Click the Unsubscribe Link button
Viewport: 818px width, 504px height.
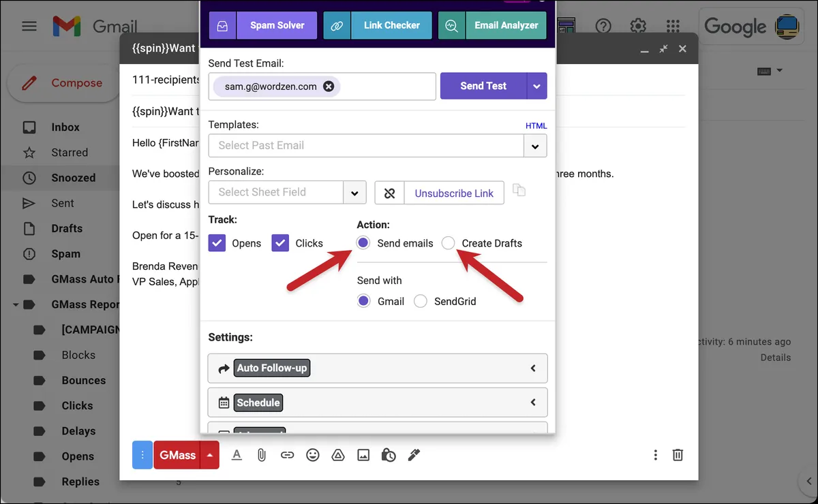[454, 193]
